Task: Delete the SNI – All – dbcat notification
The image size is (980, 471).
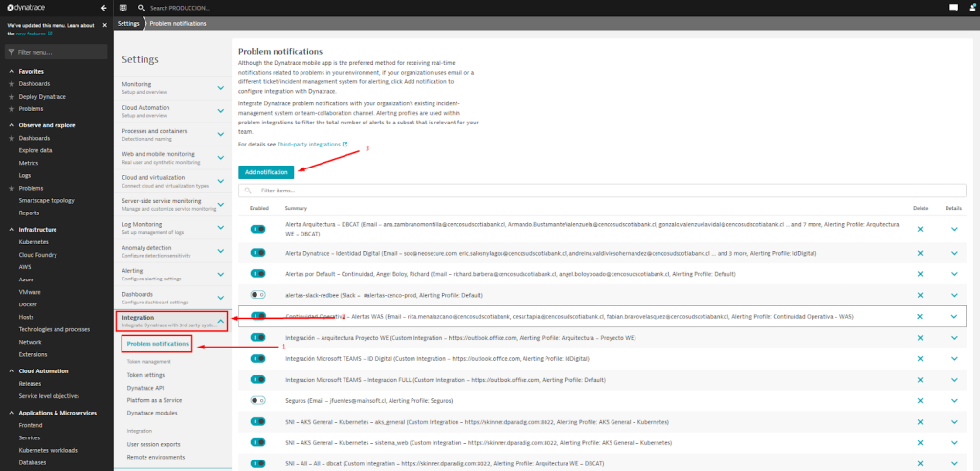Action: click(920, 463)
